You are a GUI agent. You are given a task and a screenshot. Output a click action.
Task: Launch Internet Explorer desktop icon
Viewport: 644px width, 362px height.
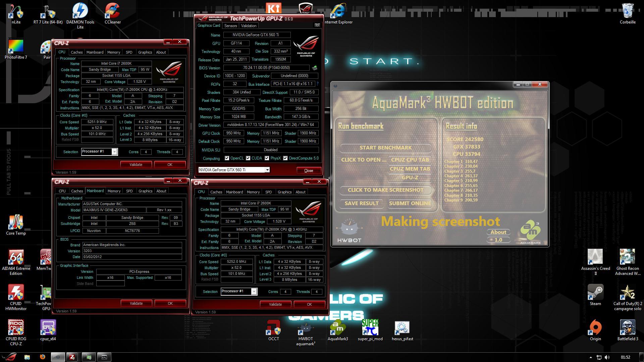click(338, 13)
